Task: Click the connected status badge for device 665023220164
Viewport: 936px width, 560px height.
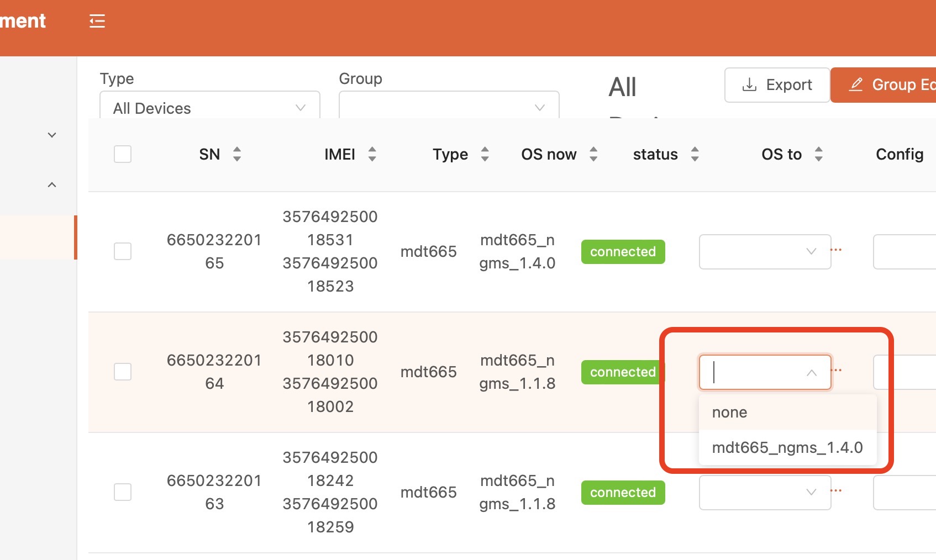Action: point(623,372)
